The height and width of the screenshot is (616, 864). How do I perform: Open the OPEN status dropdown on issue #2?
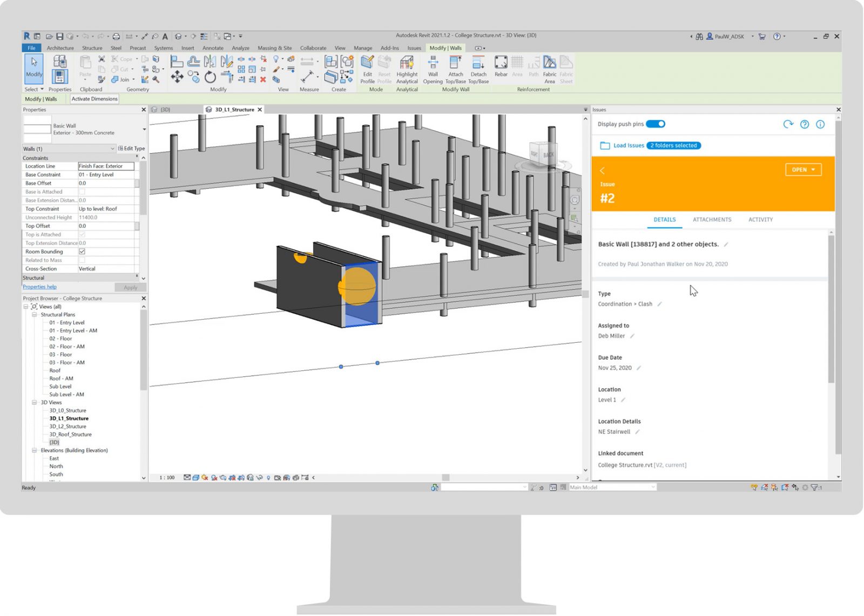803,169
